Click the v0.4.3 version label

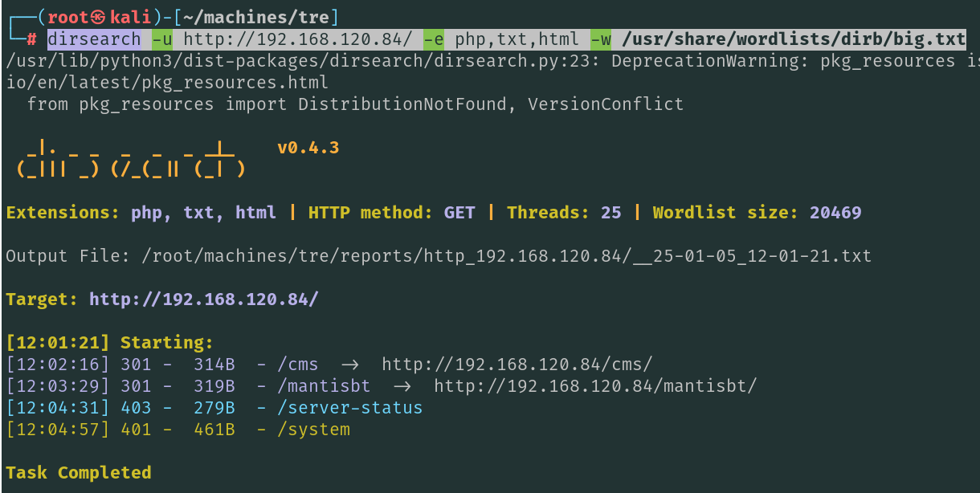pos(308,148)
